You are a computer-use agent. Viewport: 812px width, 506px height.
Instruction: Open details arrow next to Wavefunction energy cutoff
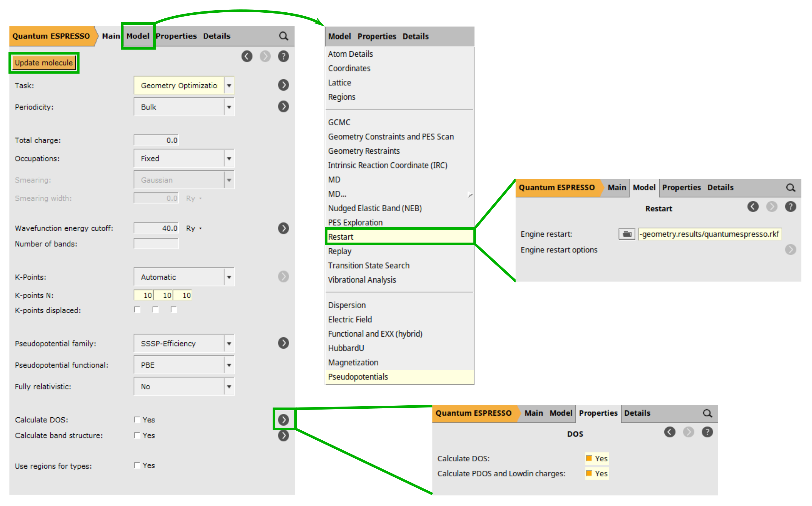284,228
